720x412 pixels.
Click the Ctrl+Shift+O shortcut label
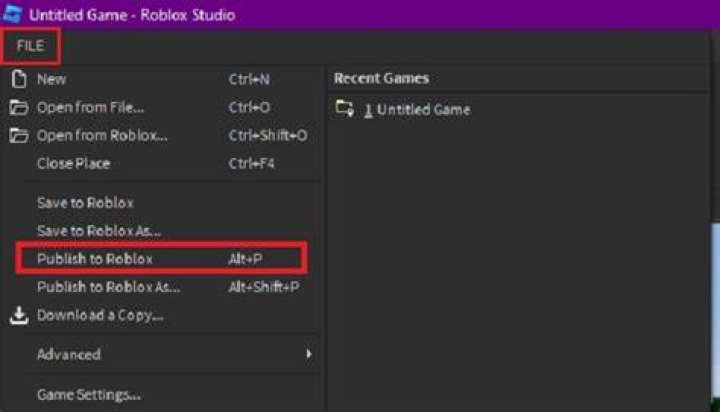click(x=268, y=135)
